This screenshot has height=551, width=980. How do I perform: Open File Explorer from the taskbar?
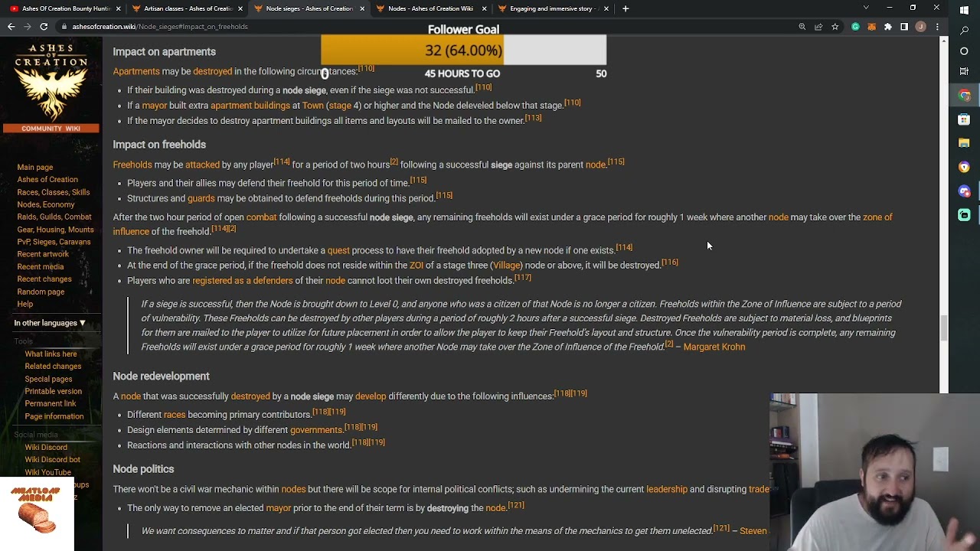964,143
